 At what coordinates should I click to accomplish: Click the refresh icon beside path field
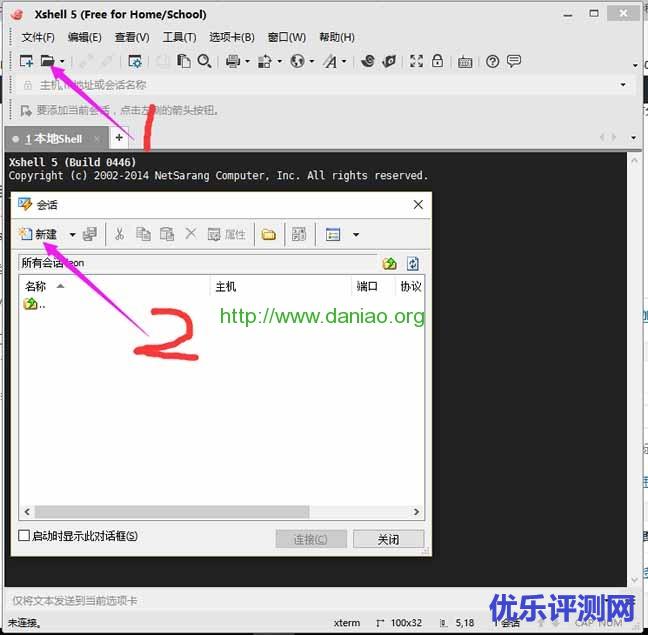pyautogui.click(x=412, y=263)
